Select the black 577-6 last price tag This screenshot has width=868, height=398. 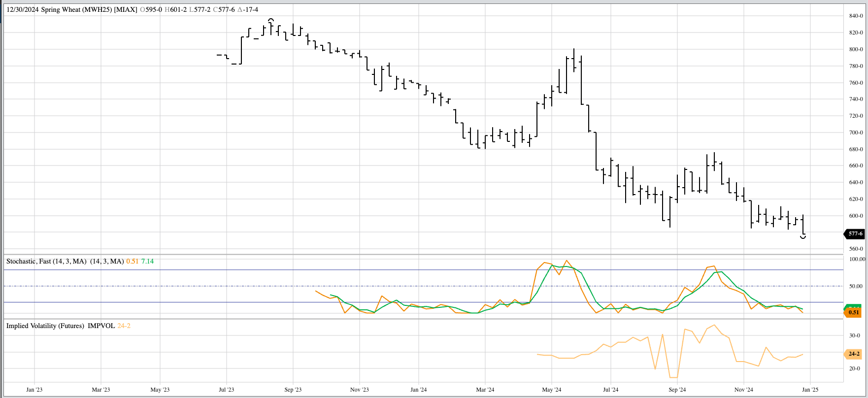point(855,234)
